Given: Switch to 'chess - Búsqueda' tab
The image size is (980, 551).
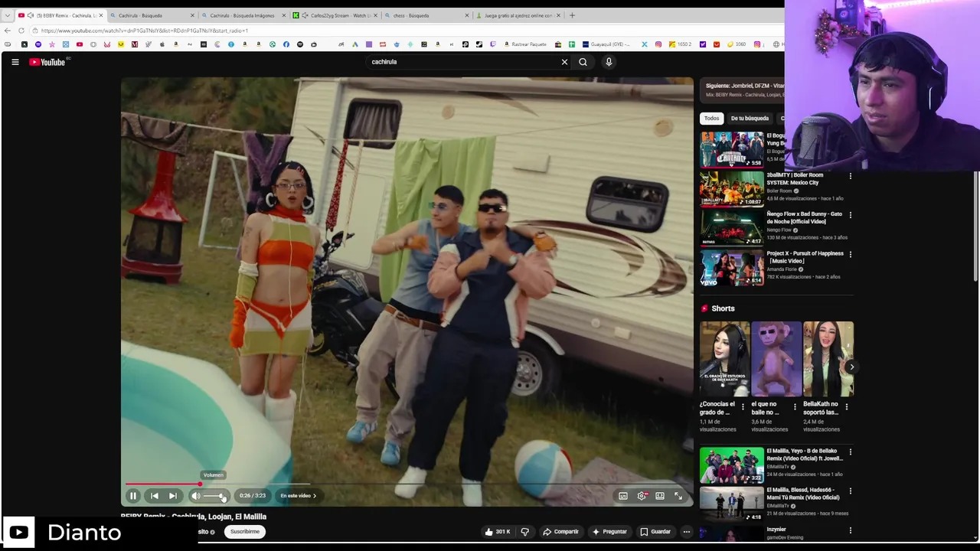Looking at the screenshot, I should pyautogui.click(x=425, y=15).
